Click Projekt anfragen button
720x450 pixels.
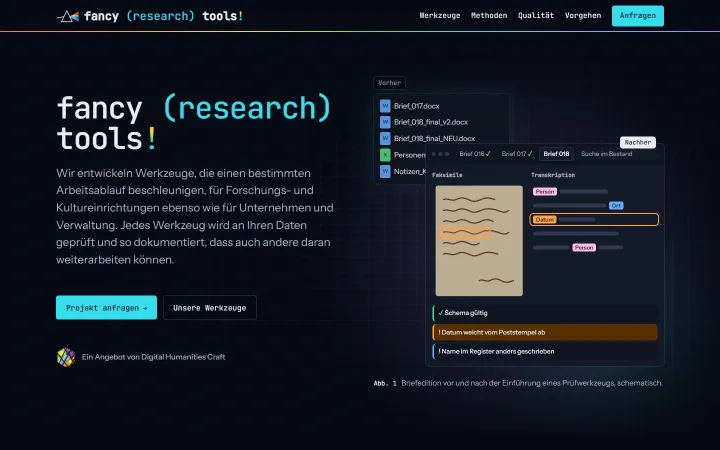pos(107,308)
